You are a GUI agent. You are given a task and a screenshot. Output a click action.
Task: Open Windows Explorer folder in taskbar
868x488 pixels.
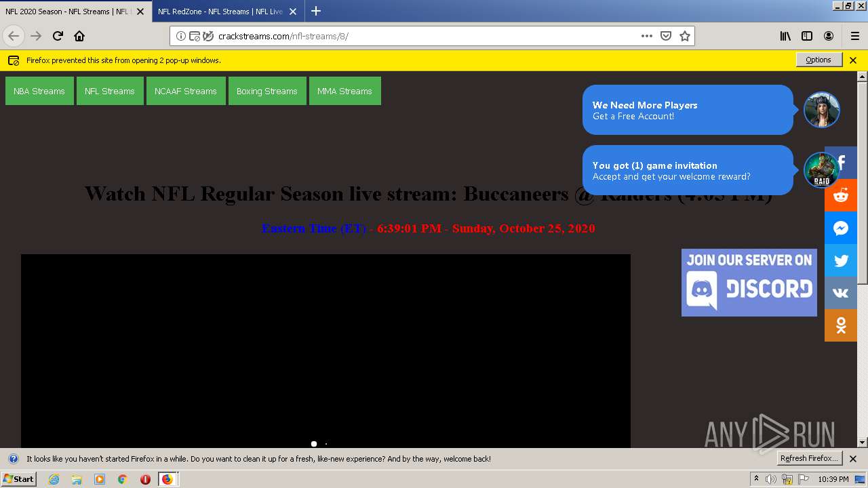point(77,479)
